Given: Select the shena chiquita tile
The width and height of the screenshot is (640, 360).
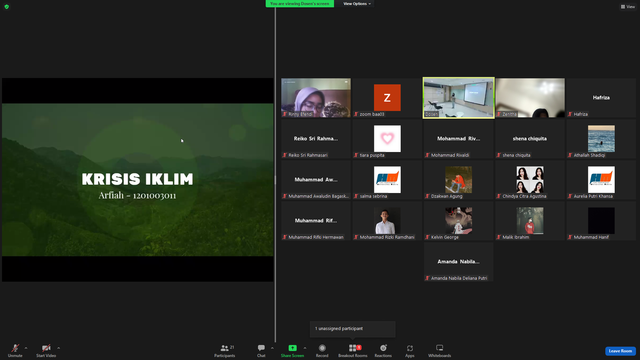Looking at the screenshot, I should coord(530,139).
